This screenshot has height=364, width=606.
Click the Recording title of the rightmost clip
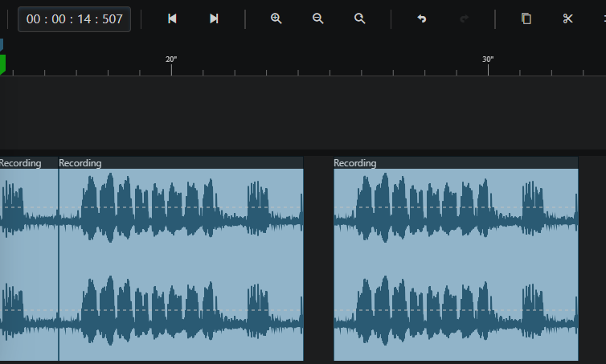tap(354, 163)
